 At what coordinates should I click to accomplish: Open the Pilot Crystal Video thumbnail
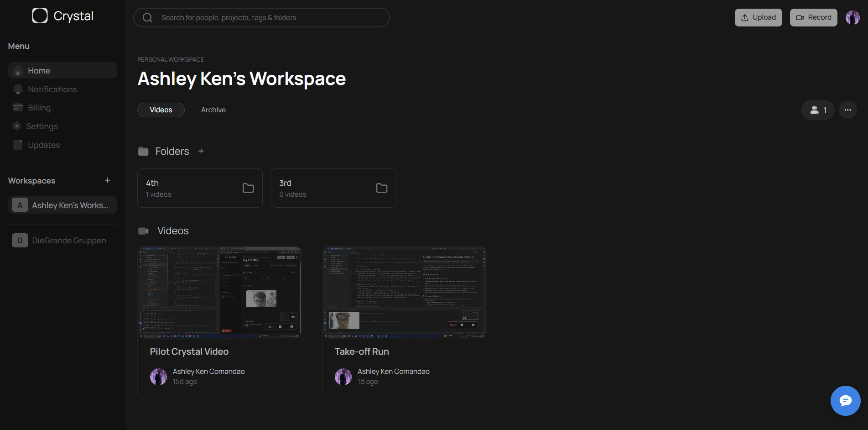219,292
